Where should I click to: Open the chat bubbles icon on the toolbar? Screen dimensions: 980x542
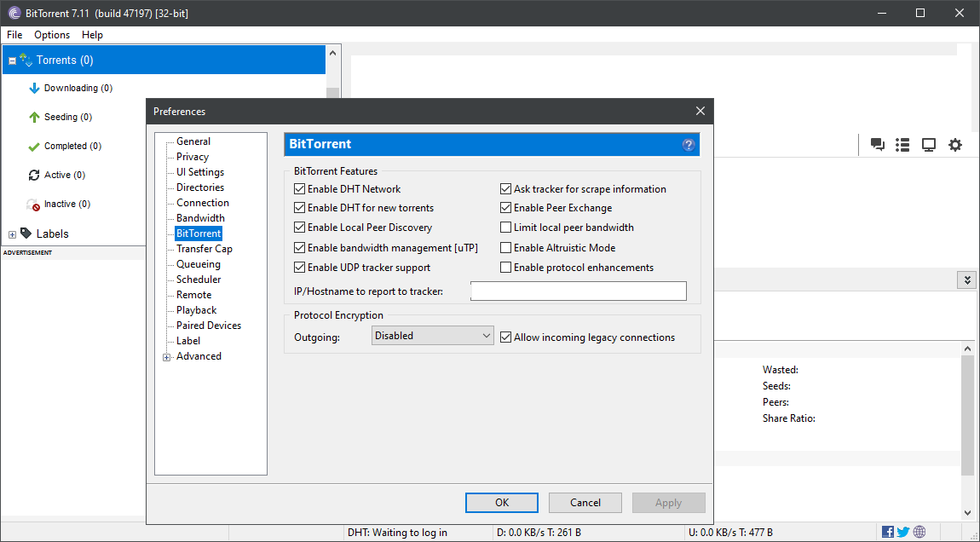[x=877, y=144]
